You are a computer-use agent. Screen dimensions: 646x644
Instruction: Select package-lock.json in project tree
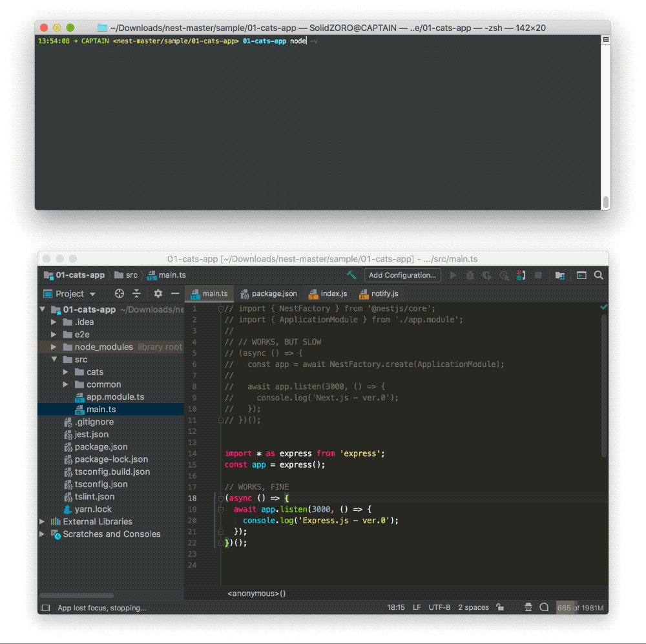(x=106, y=459)
